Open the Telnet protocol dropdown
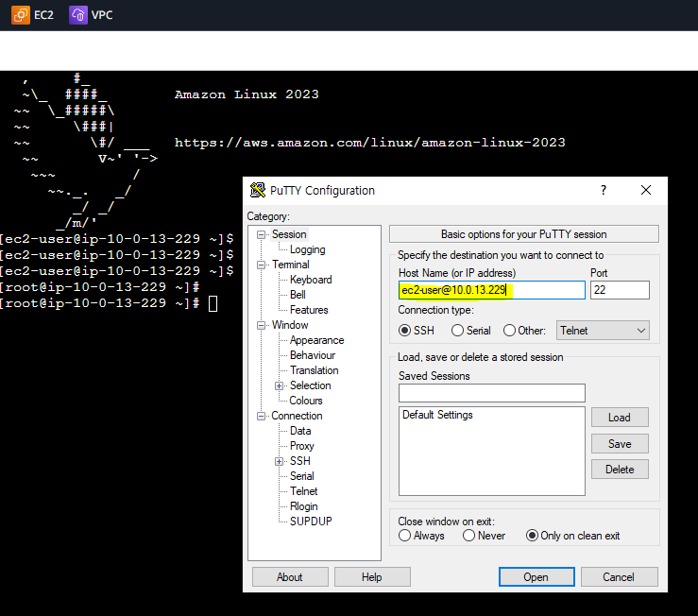698x616 pixels. coord(603,331)
